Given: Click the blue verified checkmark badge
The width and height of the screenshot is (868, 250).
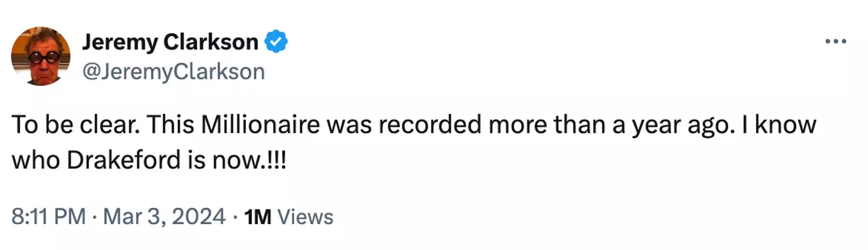Looking at the screenshot, I should point(277,43).
